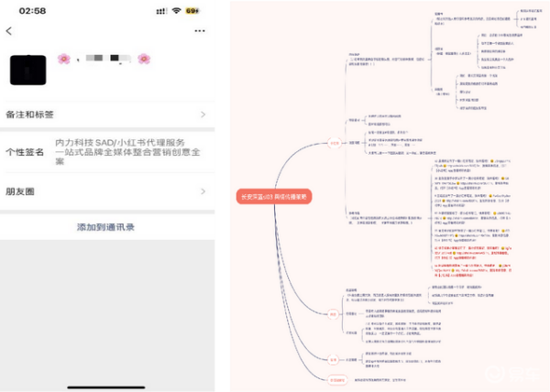550x392 pixels.
Task: Tap the first flower emoji before nickname
Action: [x=64, y=60]
